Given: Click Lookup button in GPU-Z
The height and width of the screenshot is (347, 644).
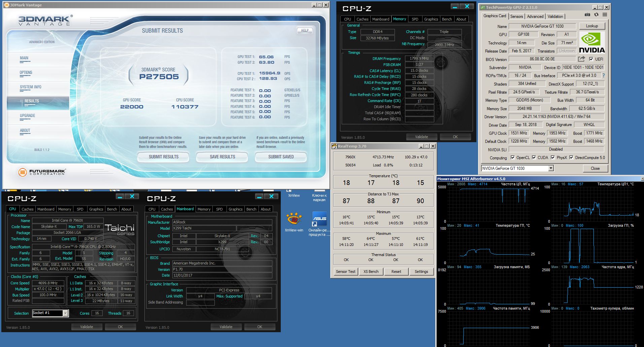Looking at the screenshot, I should 592,26.
